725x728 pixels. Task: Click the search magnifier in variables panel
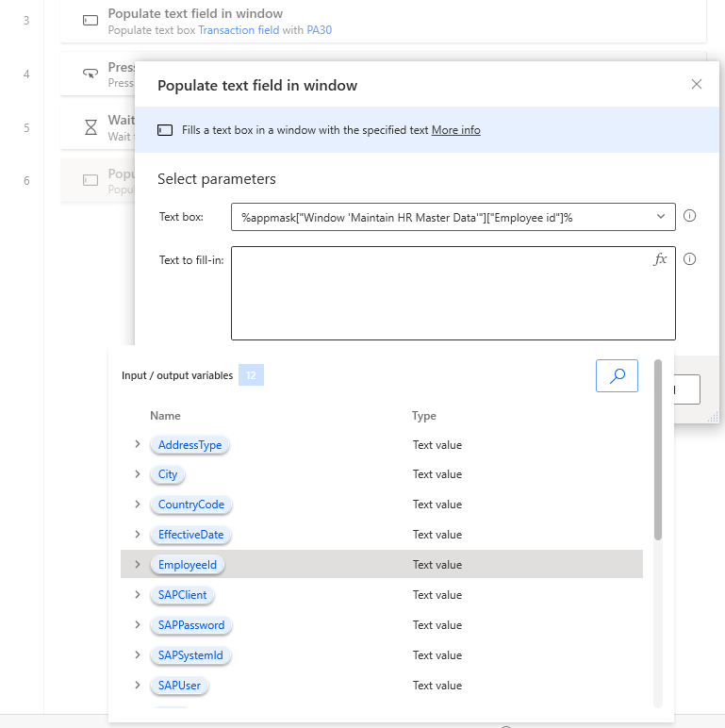point(617,375)
